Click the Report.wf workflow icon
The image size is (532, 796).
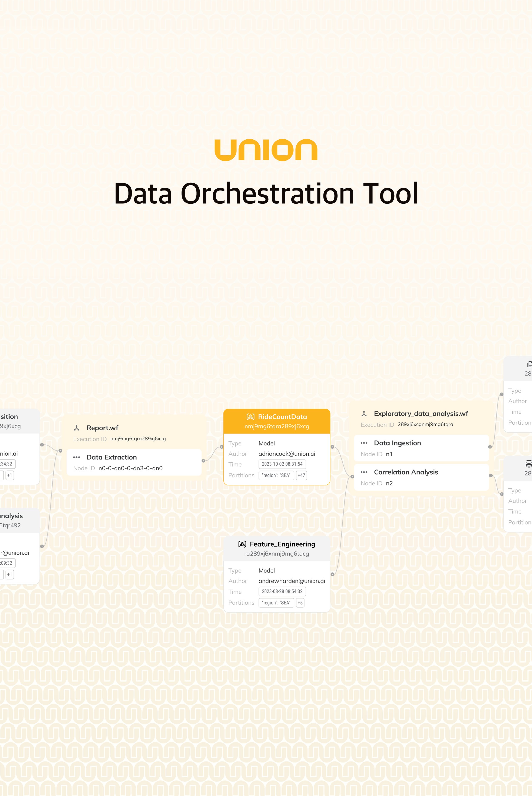77,428
